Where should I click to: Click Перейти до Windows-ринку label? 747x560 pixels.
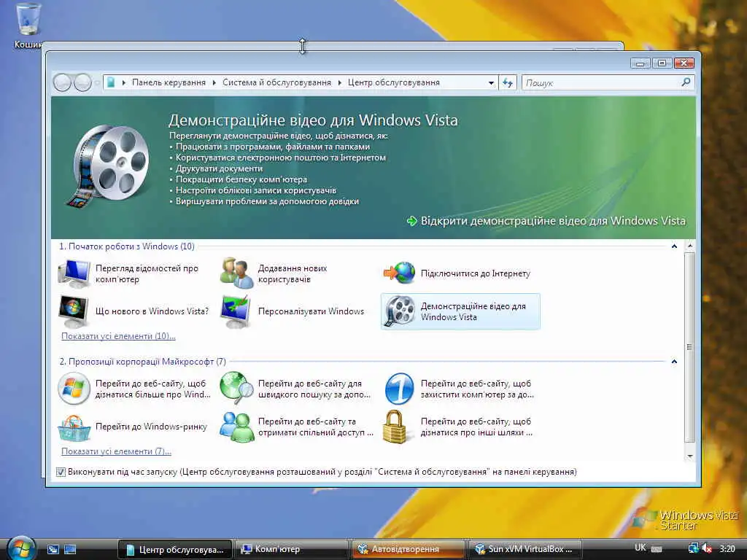click(x=152, y=427)
